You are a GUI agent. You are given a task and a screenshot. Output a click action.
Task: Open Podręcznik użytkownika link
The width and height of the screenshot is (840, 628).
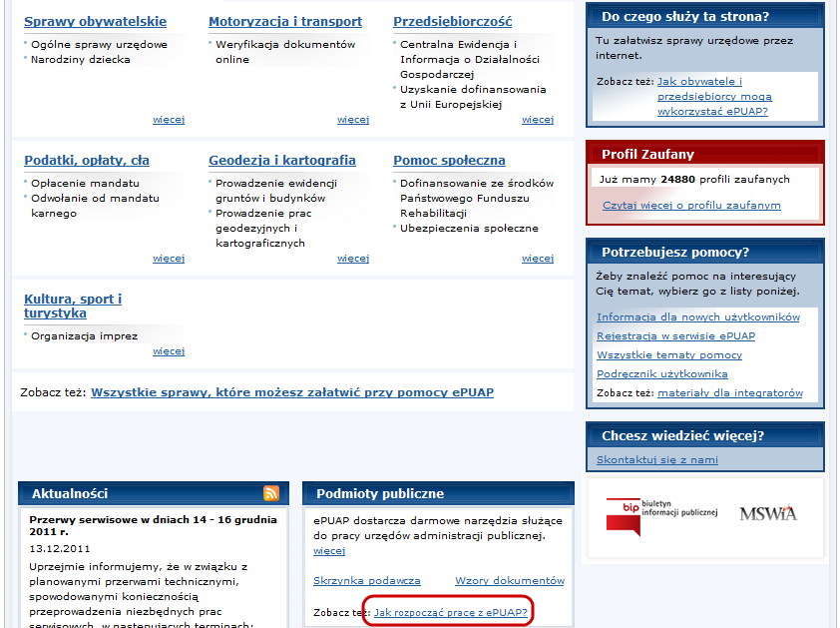[x=662, y=373]
